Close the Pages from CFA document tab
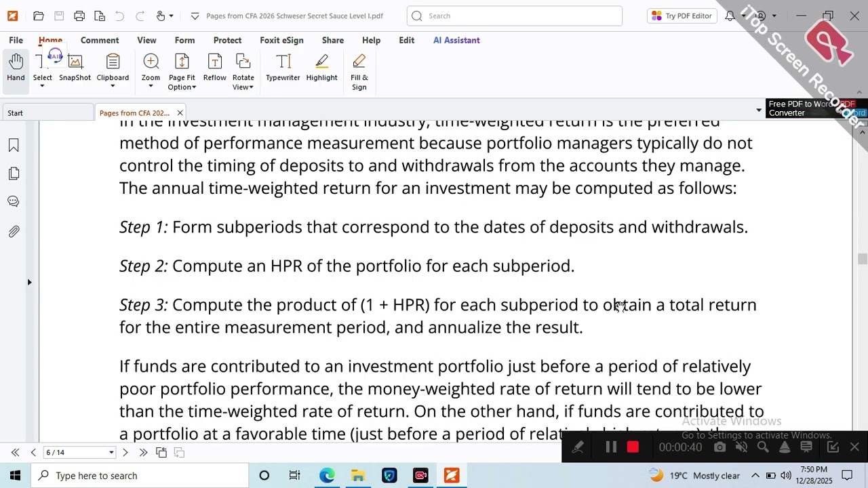The width and height of the screenshot is (868, 488). (180, 113)
